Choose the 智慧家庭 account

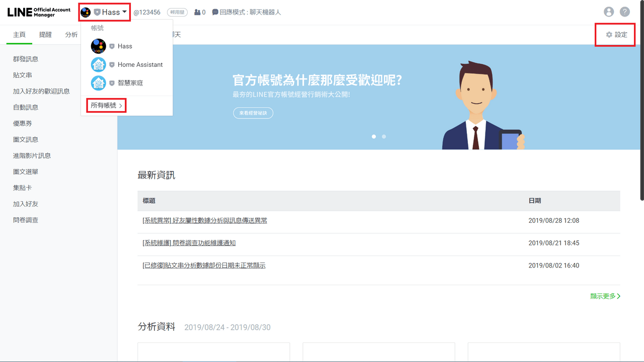coord(127,83)
